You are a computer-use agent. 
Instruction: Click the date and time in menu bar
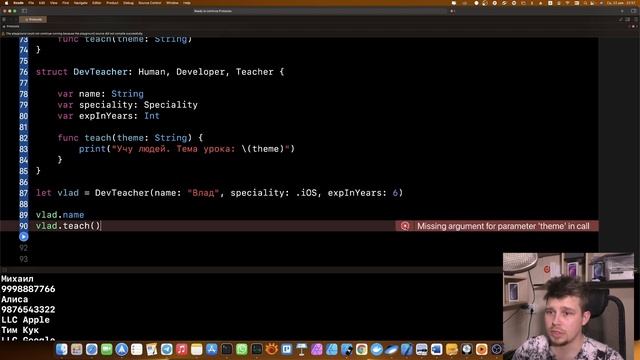[x=621, y=3]
